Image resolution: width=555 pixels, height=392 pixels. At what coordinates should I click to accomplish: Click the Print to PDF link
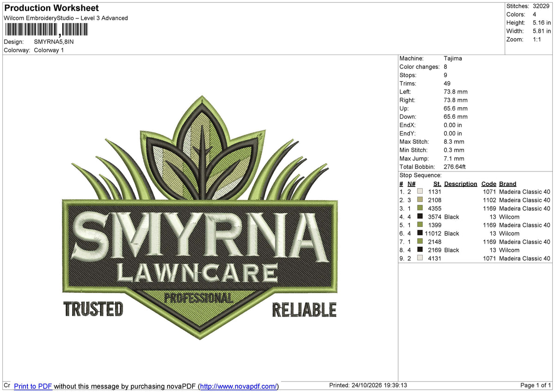[33, 386]
